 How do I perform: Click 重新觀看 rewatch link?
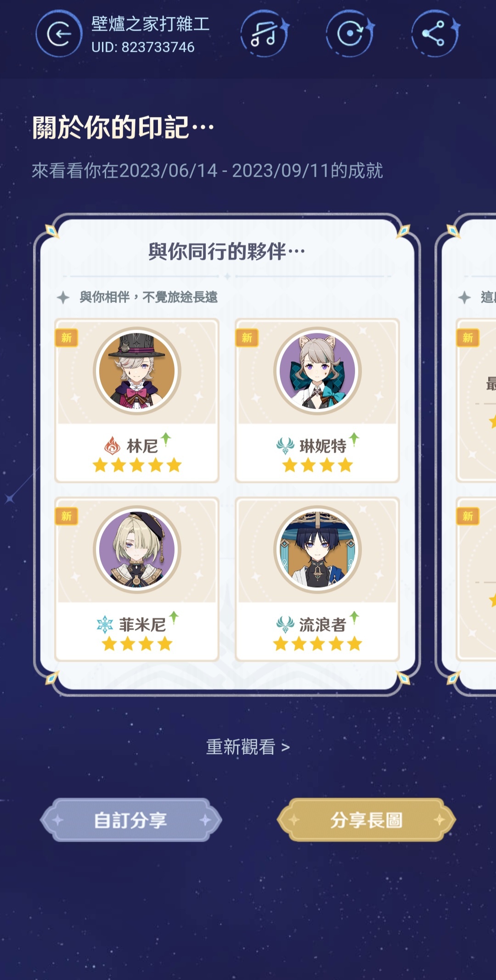click(x=248, y=747)
